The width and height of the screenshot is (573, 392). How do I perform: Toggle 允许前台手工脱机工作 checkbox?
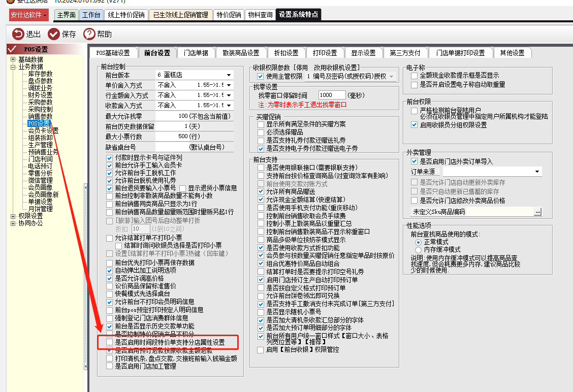109,173
